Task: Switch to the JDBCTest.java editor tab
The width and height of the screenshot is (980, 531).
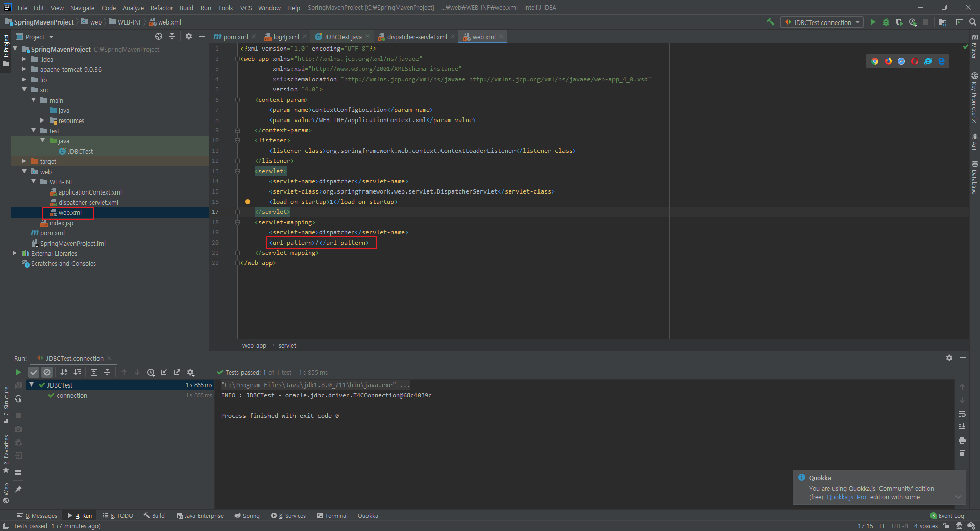Action: 342,37
